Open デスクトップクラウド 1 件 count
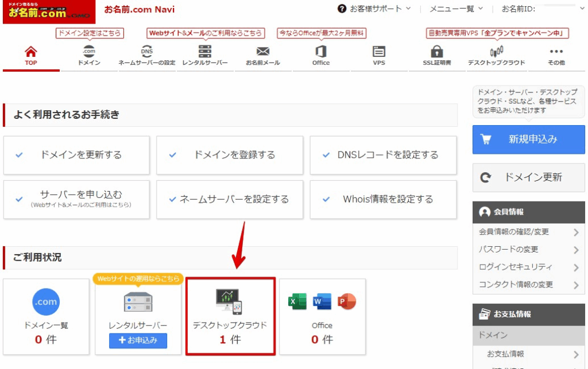Viewport: 588px width, 369px height. pos(230,339)
